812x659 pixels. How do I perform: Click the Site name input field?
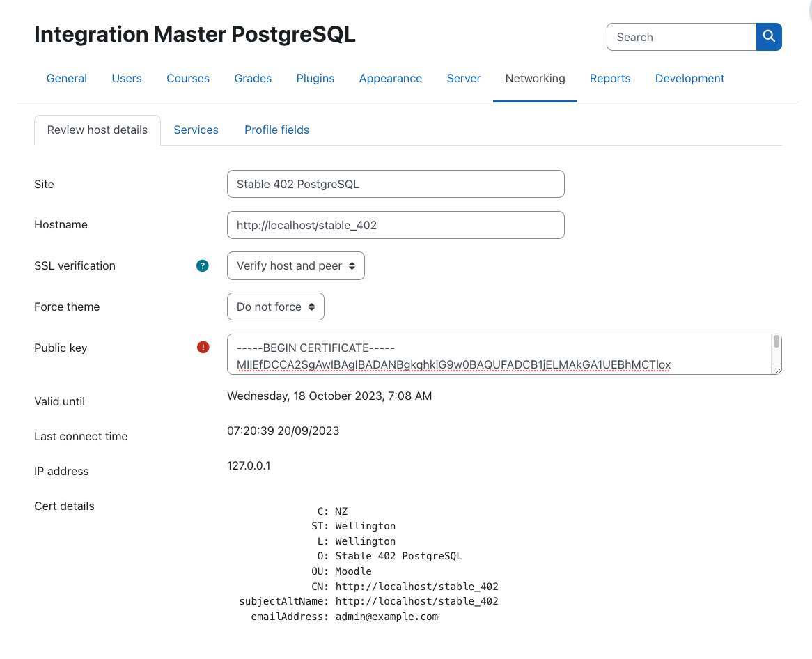[x=396, y=184]
